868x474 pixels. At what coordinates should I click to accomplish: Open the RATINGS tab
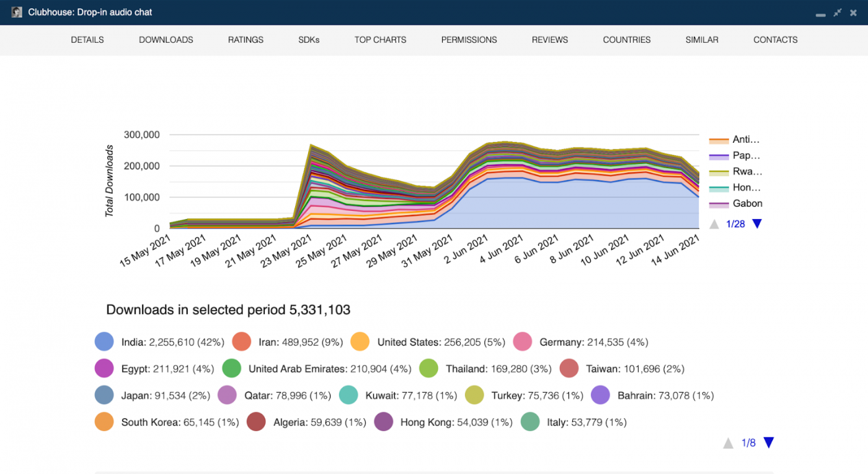point(246,40)
